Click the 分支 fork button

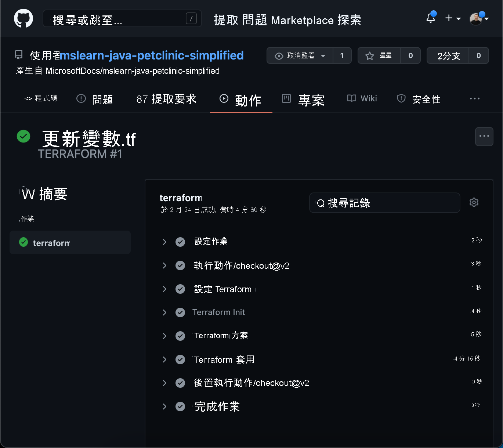coord(448,55)
